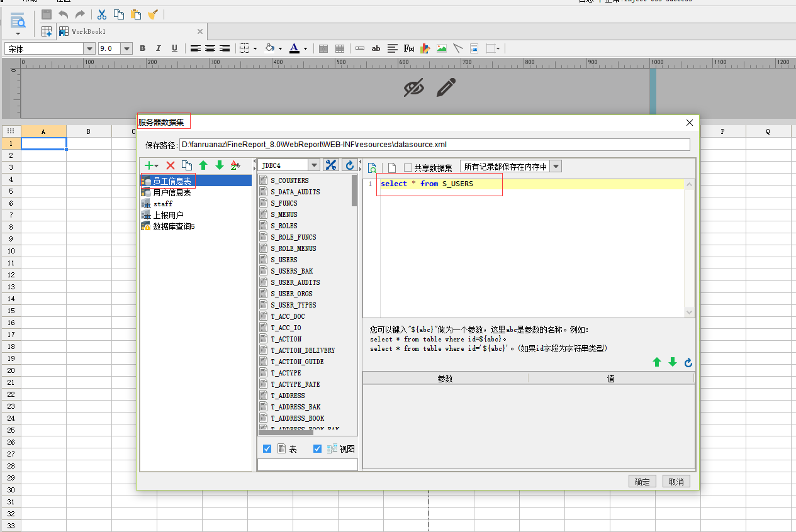This screenshot has height=532, width=796.
Task: Click the insert slash line icon
Action: (458, 48)
